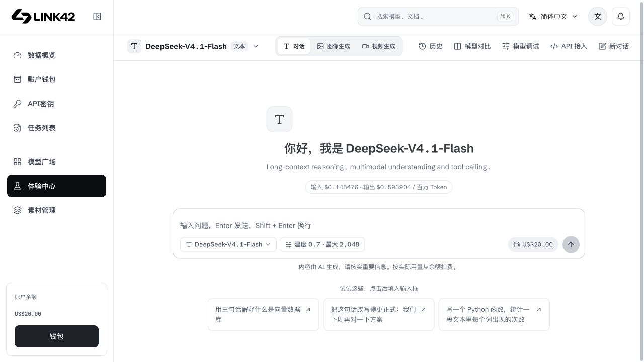Open 数据概览 in the sidebar
The height and width of the screenshot is (362, 644).
[56, 55]
